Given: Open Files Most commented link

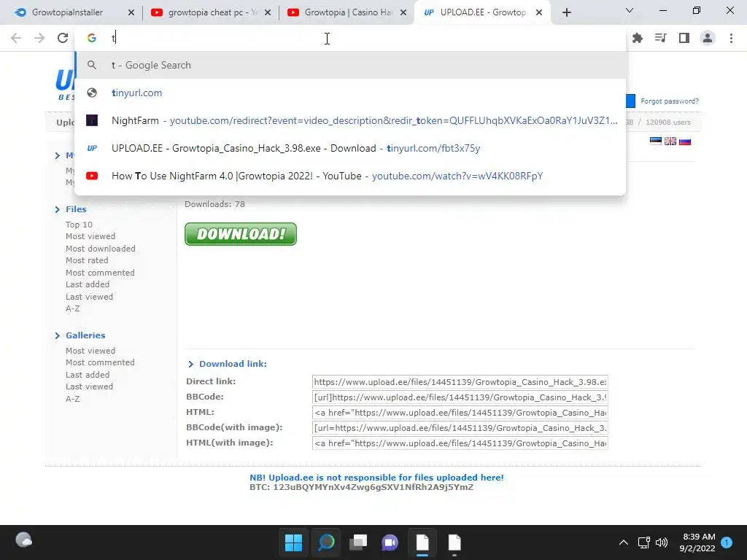Looking at the screenshot, I should click(100, 273).
